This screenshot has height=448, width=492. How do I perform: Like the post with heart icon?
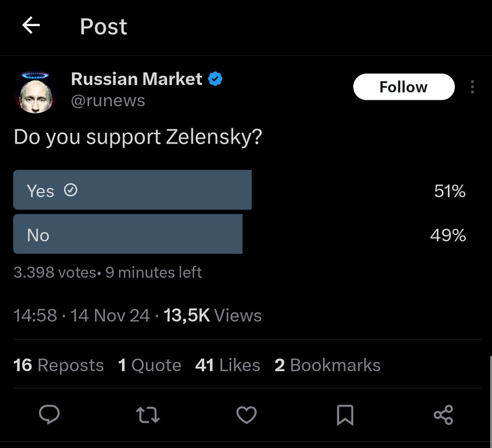point(246,415)
